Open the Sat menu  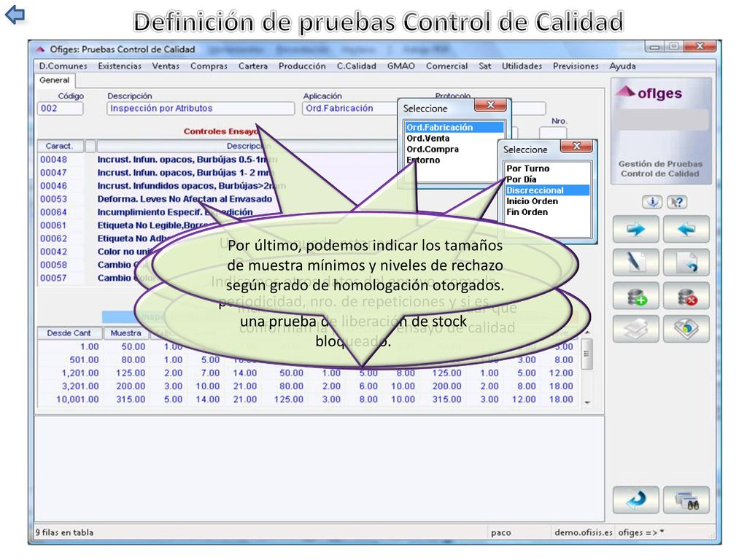(484, 66)
